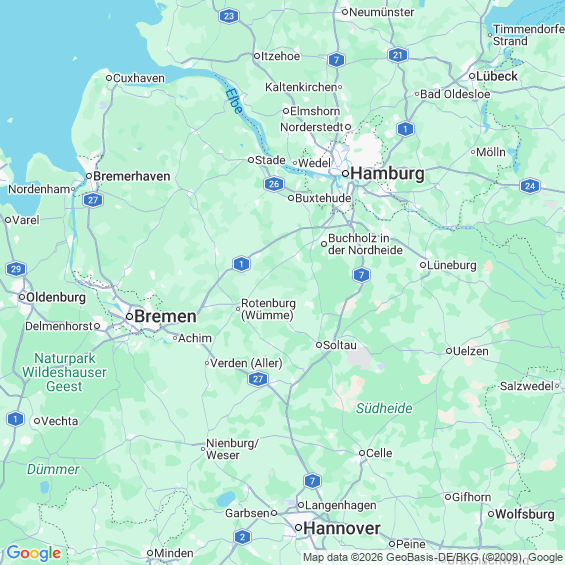Select the Hamburg city label
The height and width of the screenshot is (565, 565).
(x=387, y=173)
